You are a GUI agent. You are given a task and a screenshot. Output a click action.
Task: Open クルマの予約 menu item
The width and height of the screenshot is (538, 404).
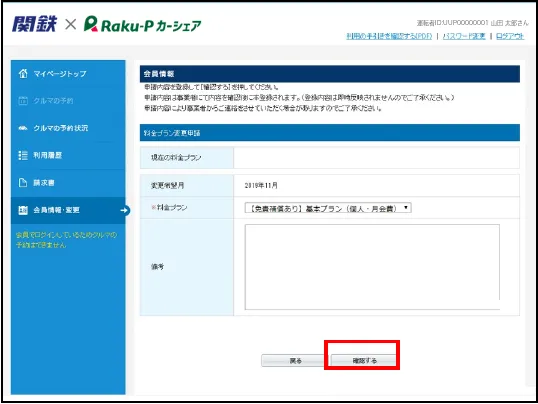68,101
